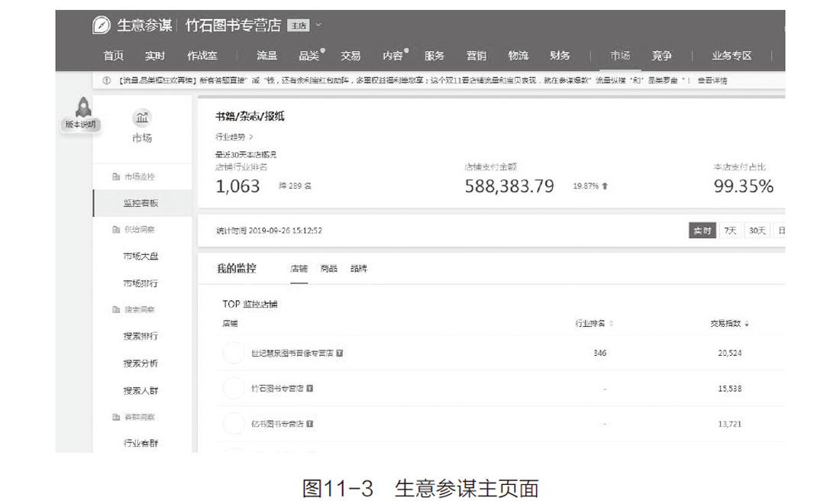Open the 竞争 top menu item

point(661,56)
